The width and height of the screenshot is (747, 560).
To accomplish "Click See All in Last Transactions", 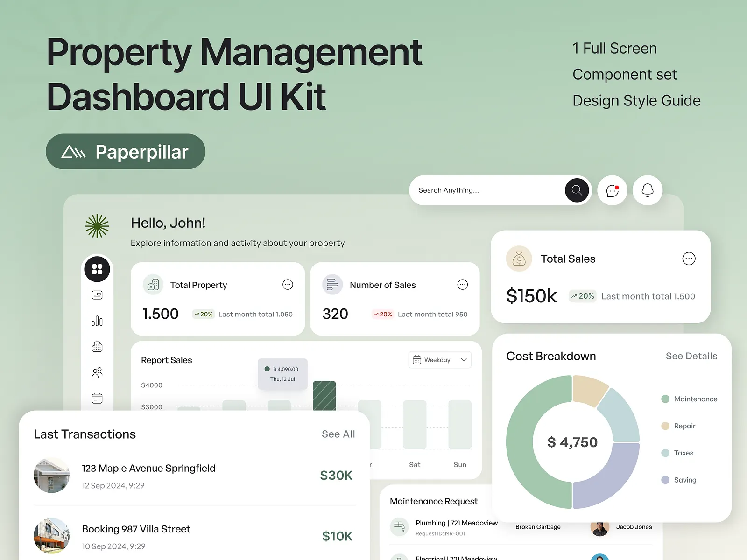I will click(x=338, y=434).
